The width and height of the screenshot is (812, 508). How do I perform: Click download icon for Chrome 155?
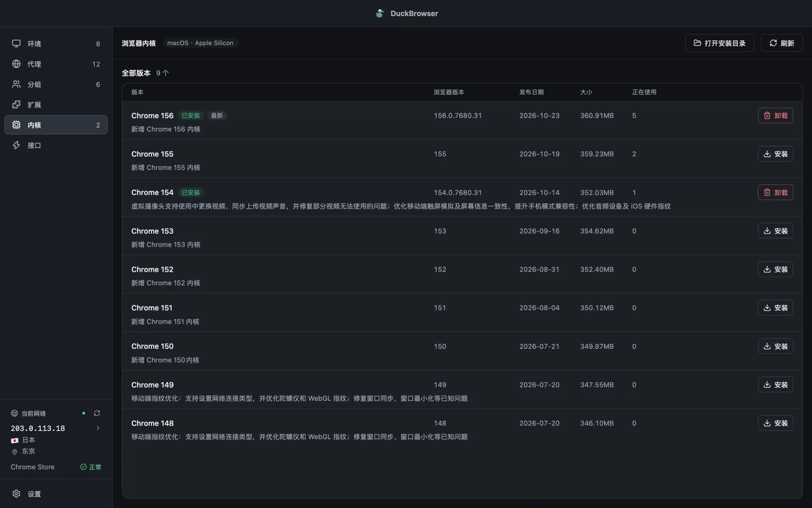tap(767, 154)
